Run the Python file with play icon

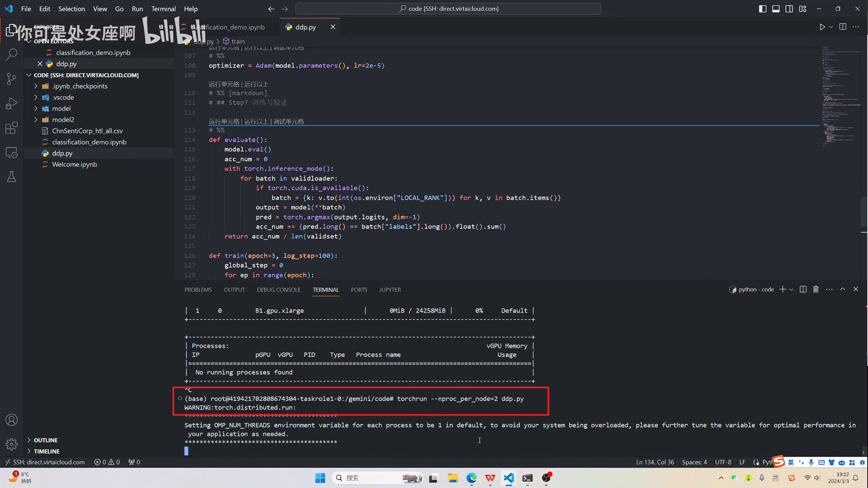pos(822,27)
